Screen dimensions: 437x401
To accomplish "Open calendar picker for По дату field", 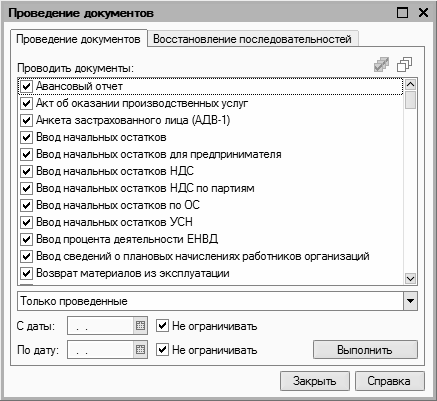I will 141,350.
